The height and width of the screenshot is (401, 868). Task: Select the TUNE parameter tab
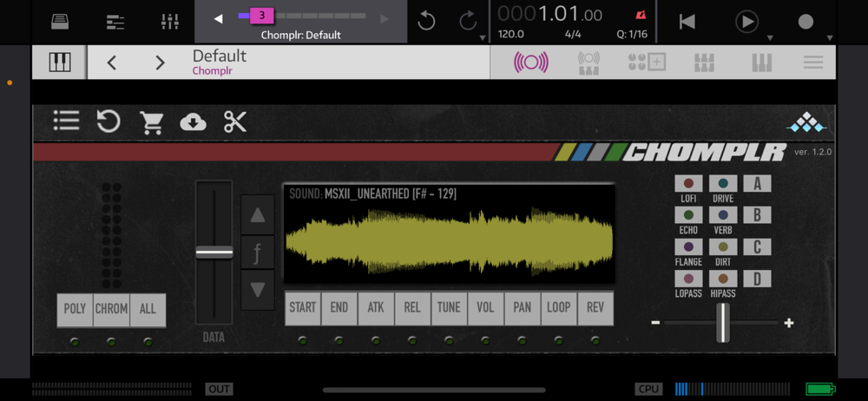(x=449, y=307)
